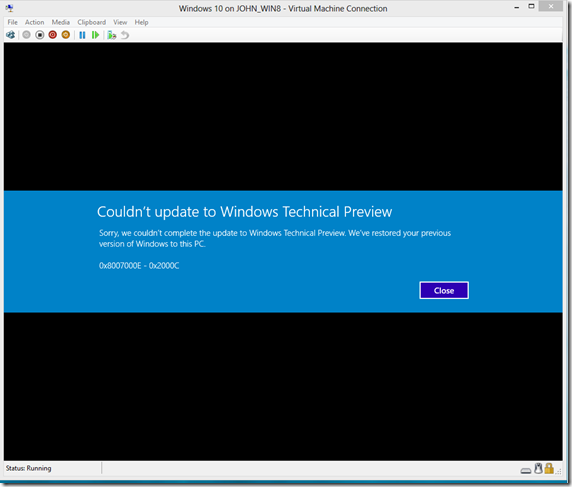Turn off the virtual machine
This screenshot has height=487, width=572.
pyautogui.click(x=39, y=35)
